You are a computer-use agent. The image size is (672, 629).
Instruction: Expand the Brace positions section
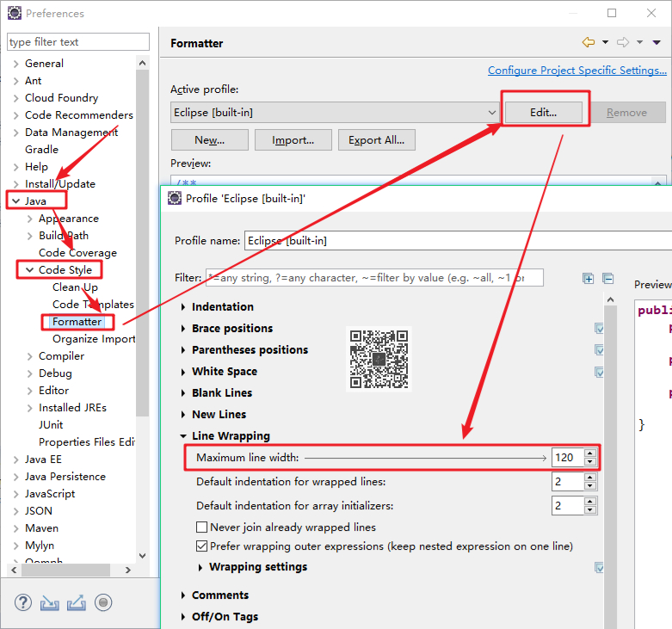[183, 329]
